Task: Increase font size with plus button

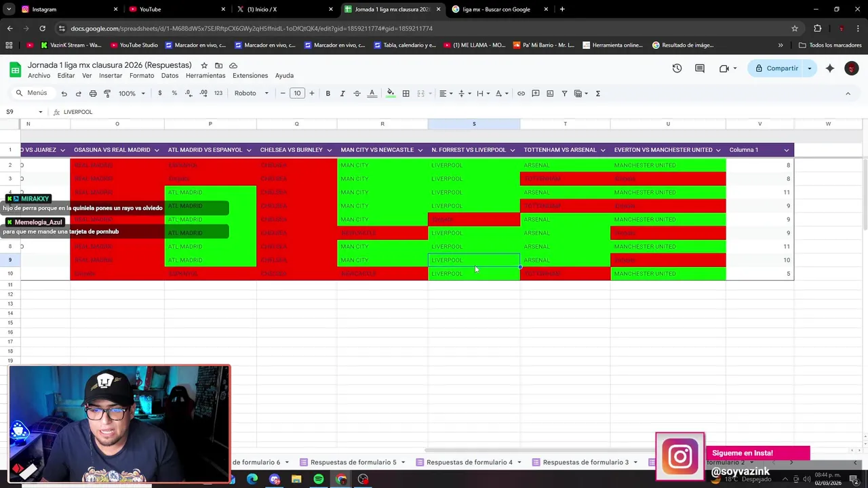Action: click(x=312, y=94)
